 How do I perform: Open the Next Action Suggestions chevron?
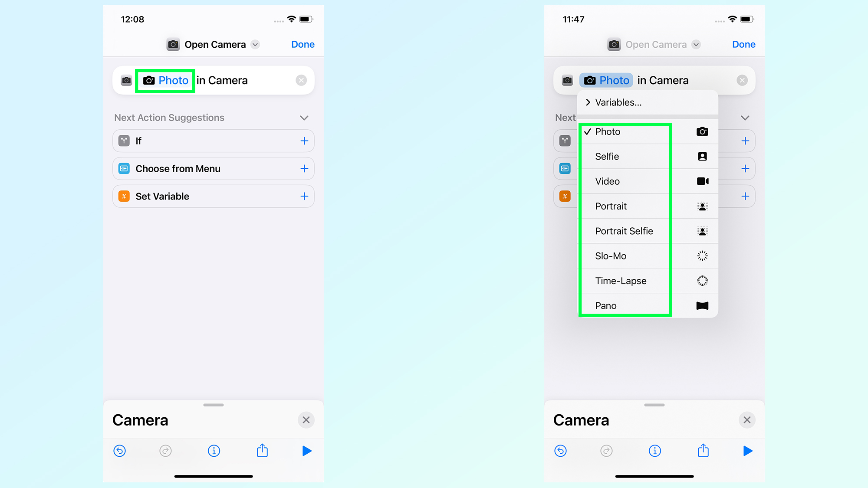point(305,118)
